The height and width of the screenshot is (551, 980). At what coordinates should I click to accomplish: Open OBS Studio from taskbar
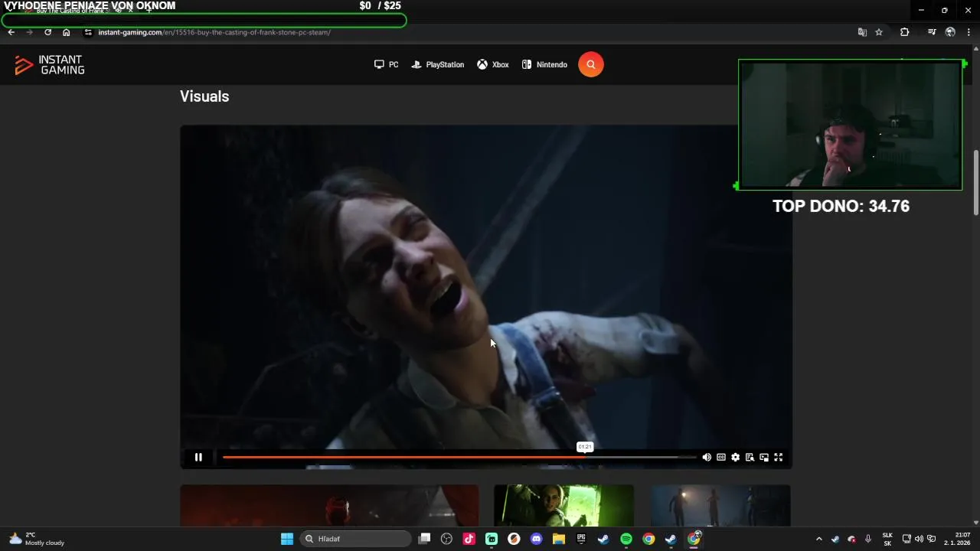coord(447,539)
